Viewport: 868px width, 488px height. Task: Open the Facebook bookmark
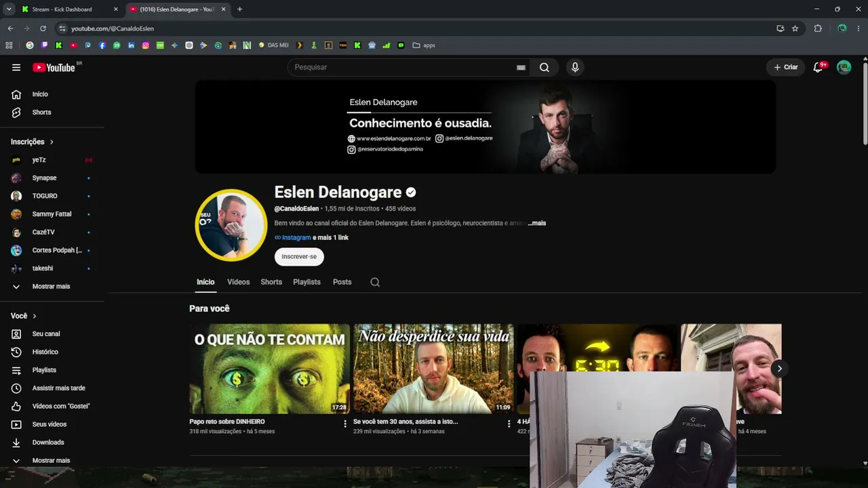(x=102, y=45)
